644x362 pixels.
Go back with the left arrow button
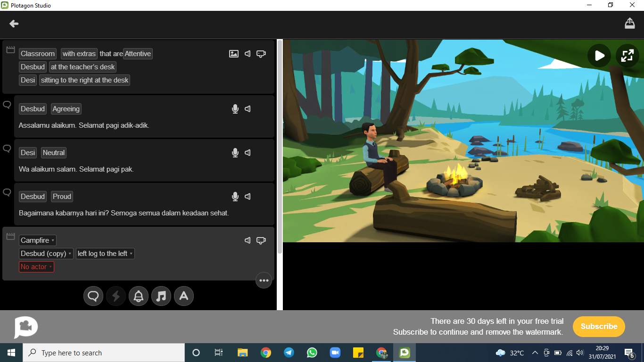[14, 24]
